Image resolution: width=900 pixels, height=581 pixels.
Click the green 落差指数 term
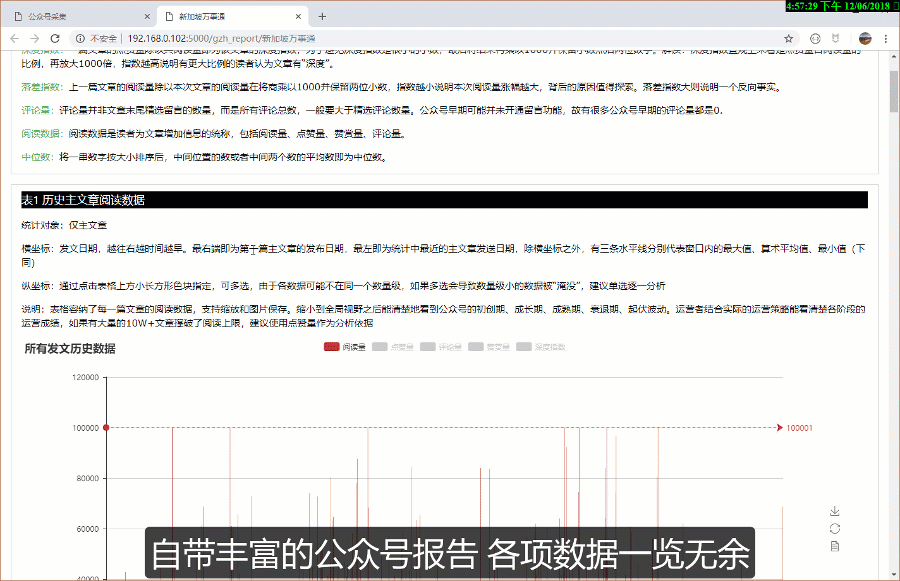[x=42, y=87]
